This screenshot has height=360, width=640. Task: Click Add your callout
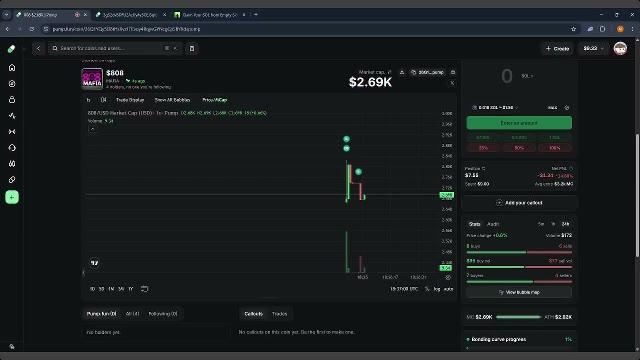(x=519, y=203)
